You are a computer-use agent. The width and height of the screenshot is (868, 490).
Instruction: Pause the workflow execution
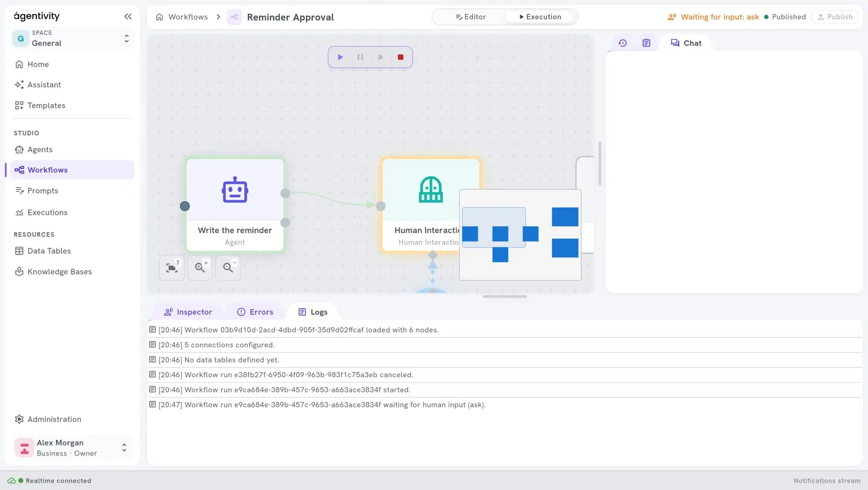360,57
